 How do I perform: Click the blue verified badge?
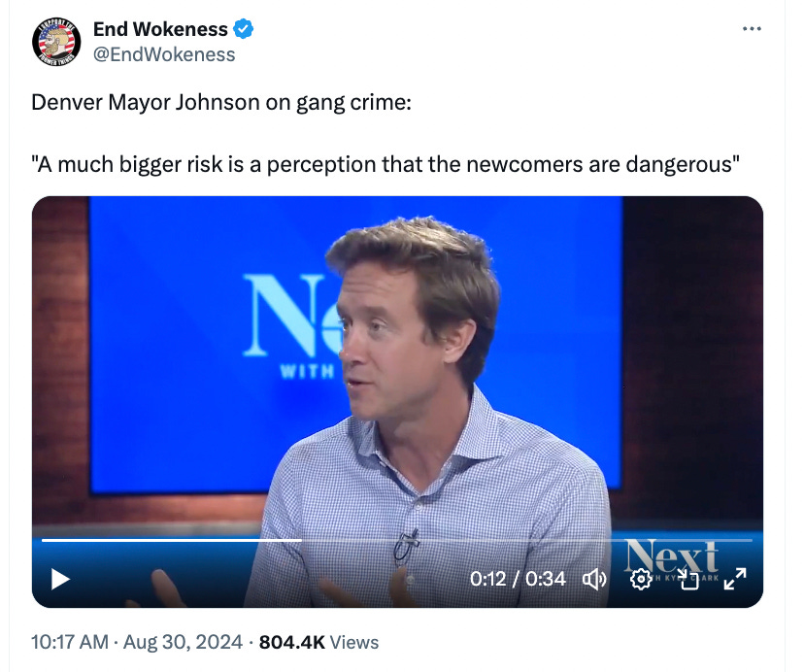tap(243, 29)
